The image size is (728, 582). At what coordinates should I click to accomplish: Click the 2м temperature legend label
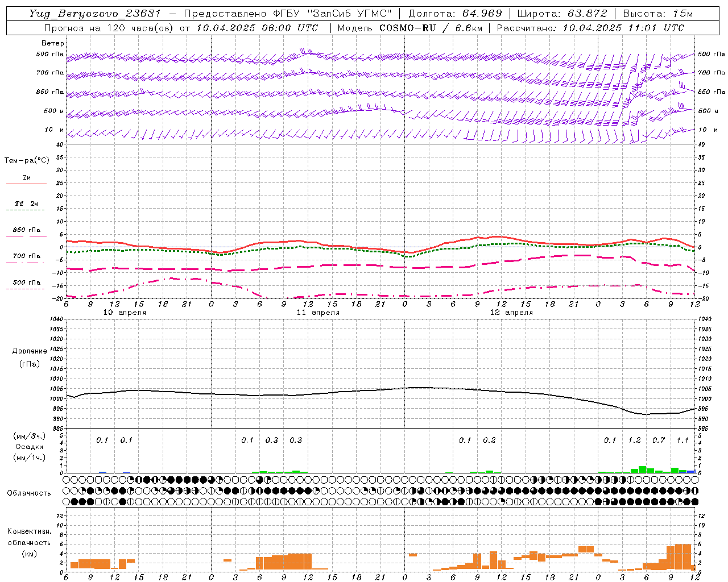click(x=27, y=178)
